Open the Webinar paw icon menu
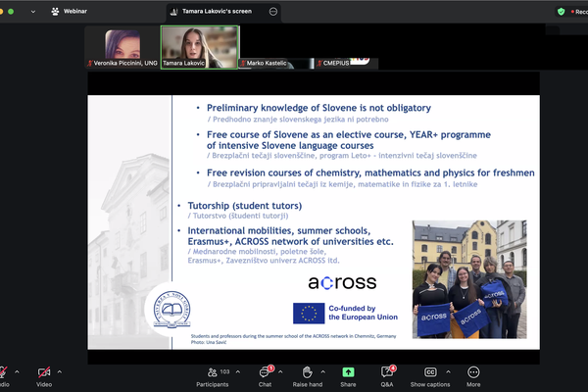The image size is (588, 392). pyautogui.click(x=55, y=12)
